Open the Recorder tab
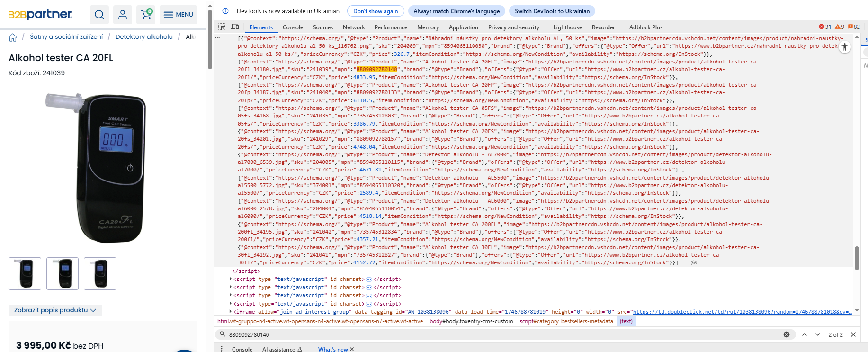The height and width of the screenshot is (352, 868). 603,27
